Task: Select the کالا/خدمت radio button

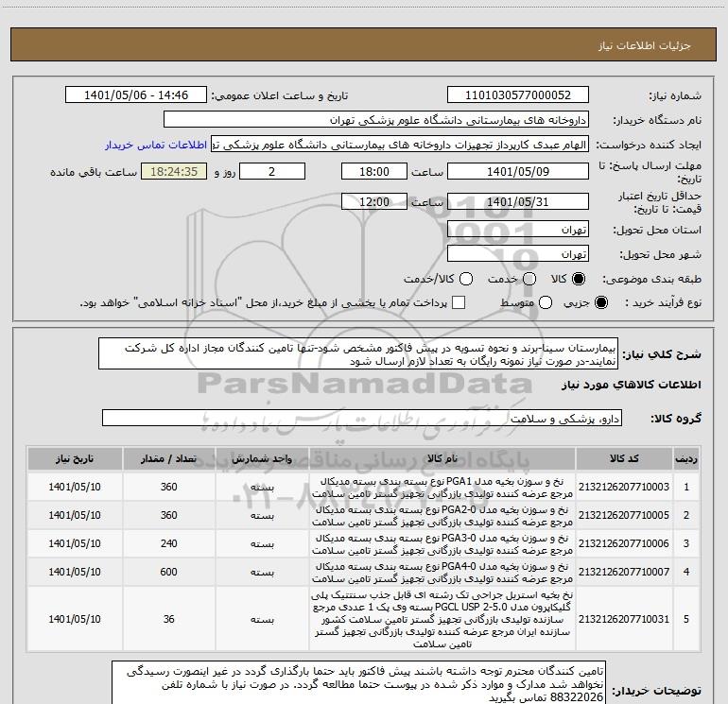Action: click(x=466, y=279)
